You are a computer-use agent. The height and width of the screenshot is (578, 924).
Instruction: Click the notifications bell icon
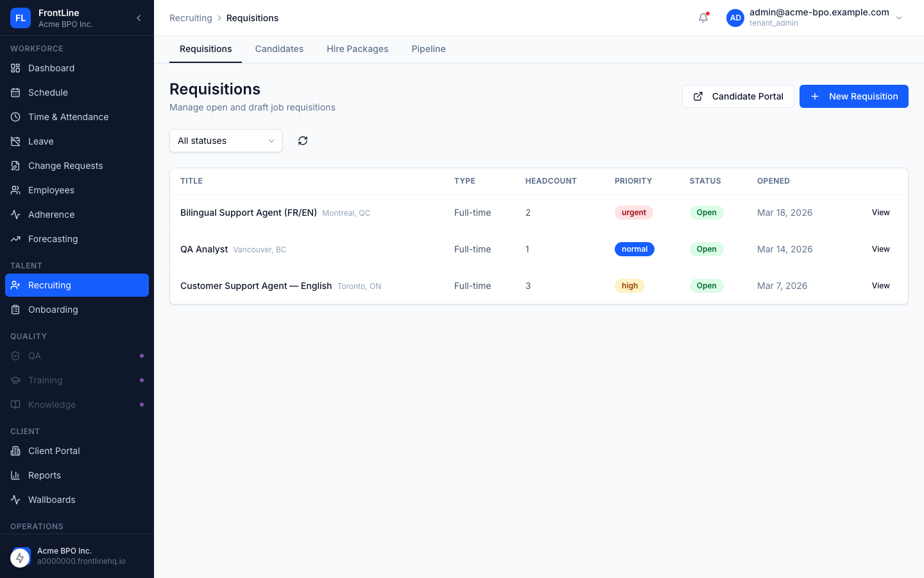tap(703, 18)
